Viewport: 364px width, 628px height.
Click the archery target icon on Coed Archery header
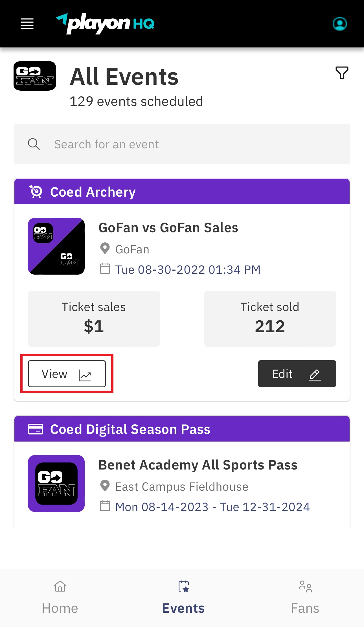click(36, 192)
